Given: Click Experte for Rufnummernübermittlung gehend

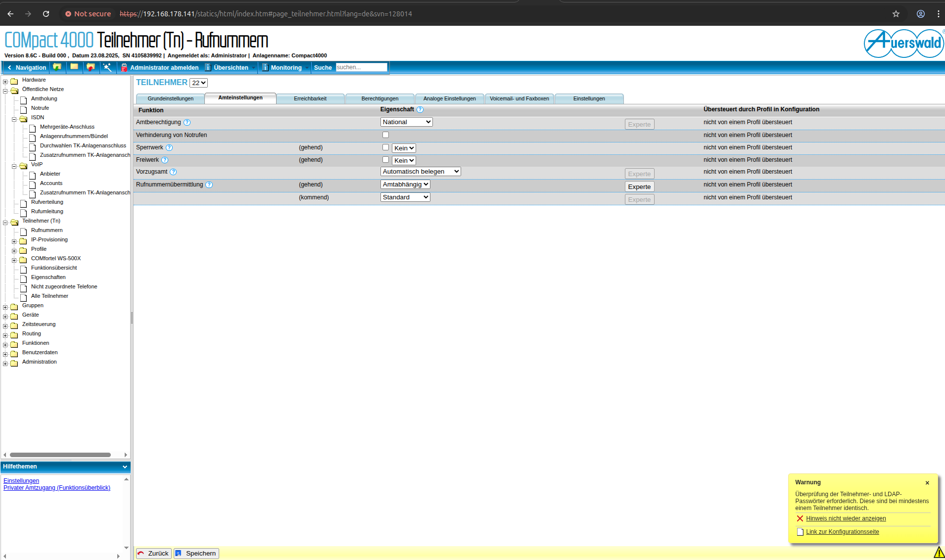Looking at the screenshot, I should 639,187.
